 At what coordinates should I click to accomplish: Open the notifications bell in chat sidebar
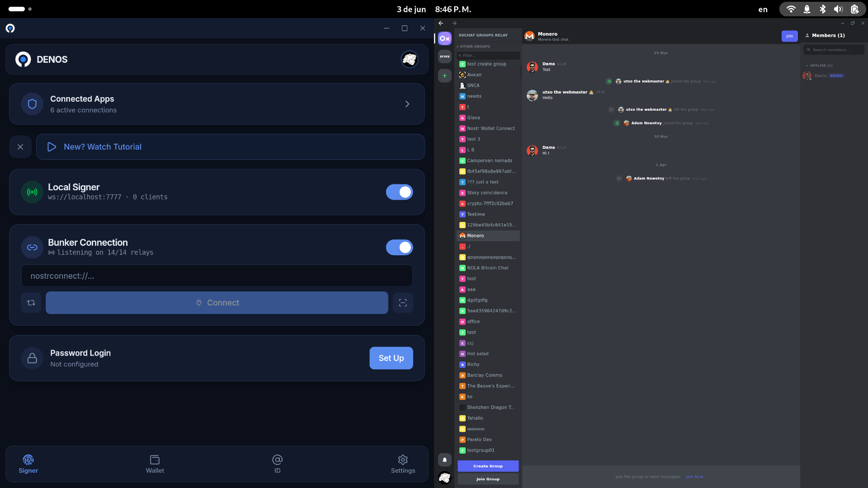tap(445, 460)
